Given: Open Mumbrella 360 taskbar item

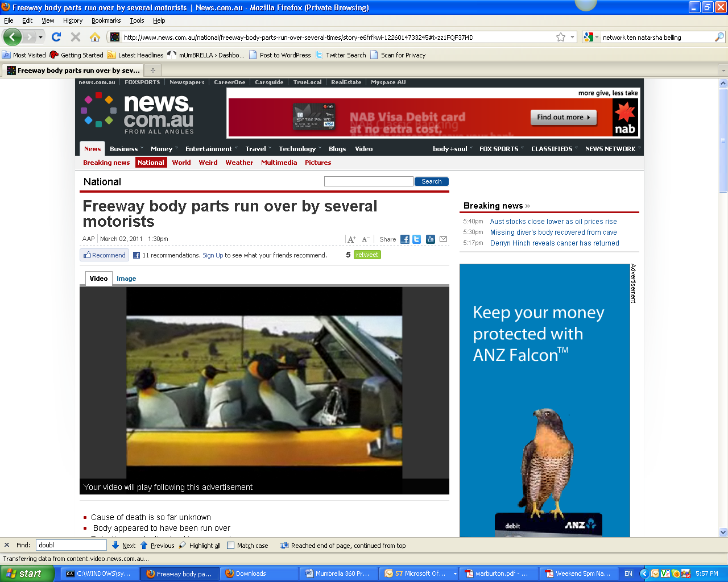Looking at the screenshot, I should click(339, 573).
